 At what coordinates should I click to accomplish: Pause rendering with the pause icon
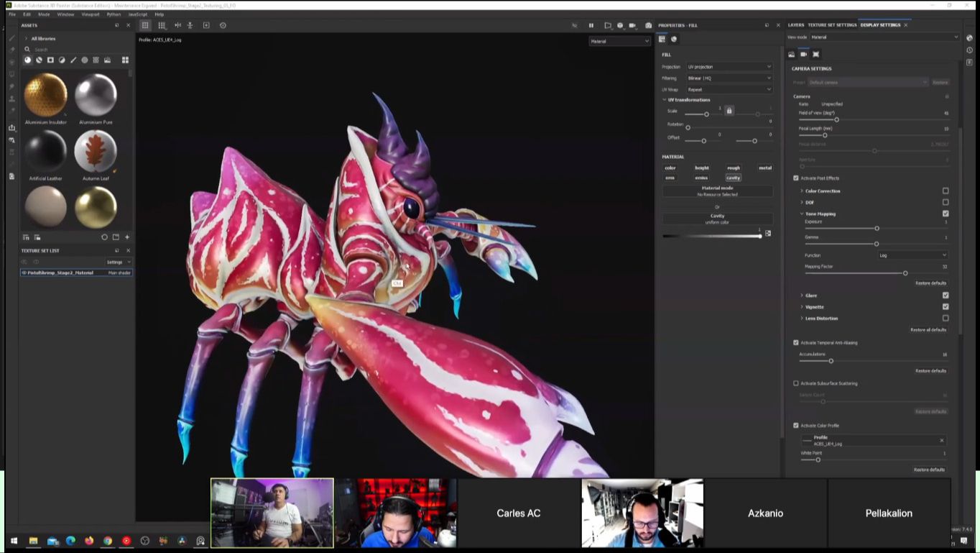[x=591, y=25]
